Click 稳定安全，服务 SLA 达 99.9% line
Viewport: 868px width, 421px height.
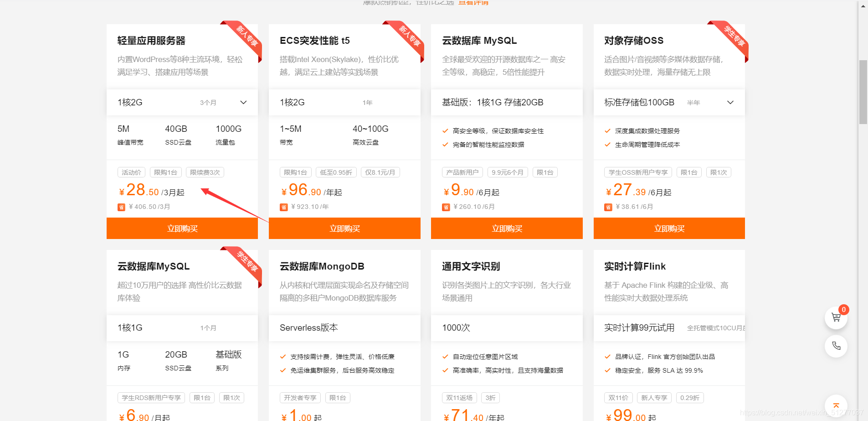(654, 370)
